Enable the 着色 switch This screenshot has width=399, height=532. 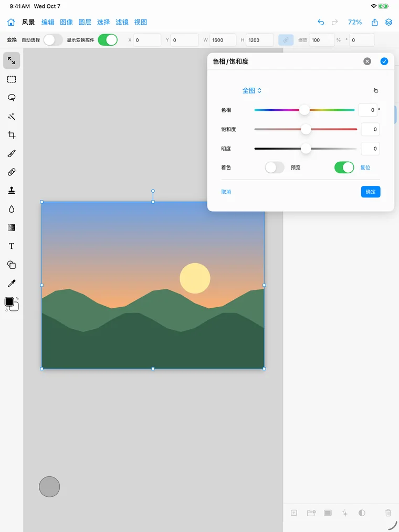click(x=275, y=168)
